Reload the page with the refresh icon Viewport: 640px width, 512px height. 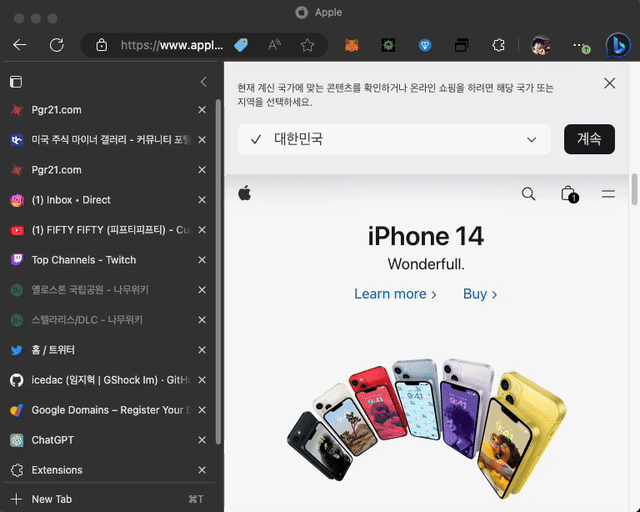(57, 45)
